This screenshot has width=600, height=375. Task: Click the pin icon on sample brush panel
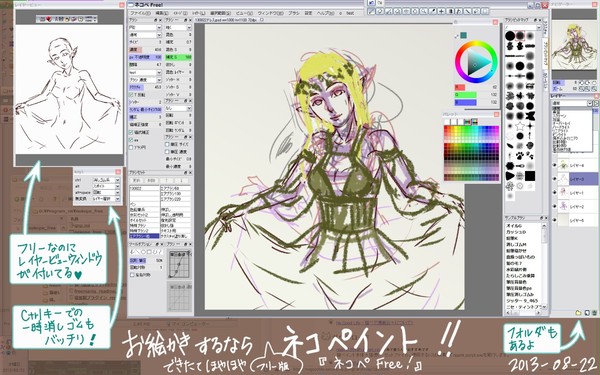pyautogui.click(x=541, y=218)
